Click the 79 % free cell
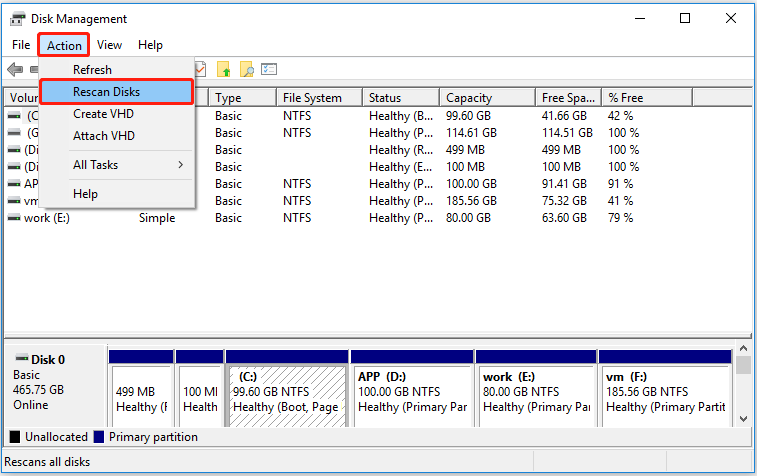Image resolution: width=757 pixels, height=476 pixels. coord(620,218)
